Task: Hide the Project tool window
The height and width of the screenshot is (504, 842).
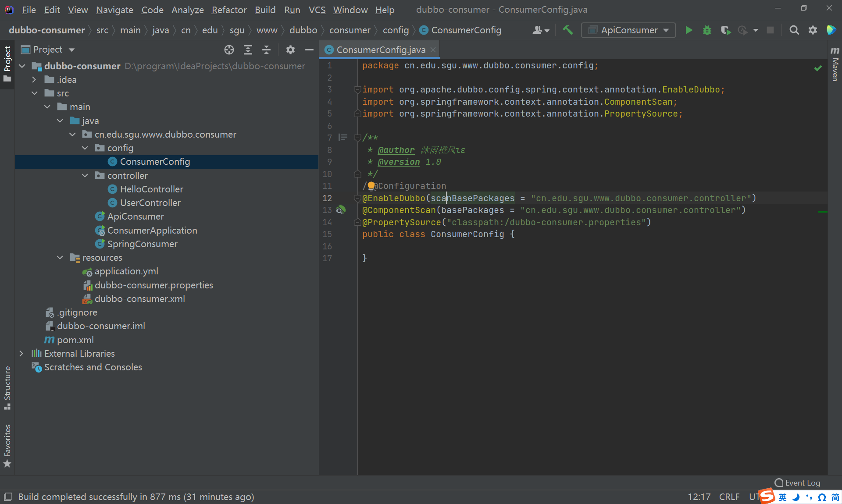Action: click(x=309, y=50)
